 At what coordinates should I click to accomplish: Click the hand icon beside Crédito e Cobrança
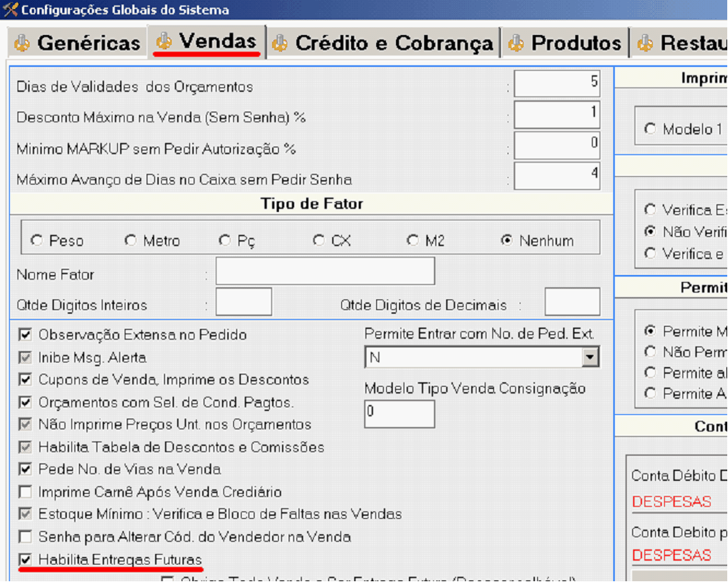click(x=280, y=43)
